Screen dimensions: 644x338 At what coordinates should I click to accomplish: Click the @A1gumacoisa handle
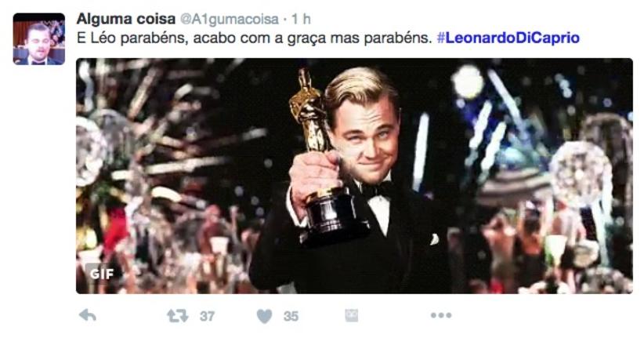229,19
